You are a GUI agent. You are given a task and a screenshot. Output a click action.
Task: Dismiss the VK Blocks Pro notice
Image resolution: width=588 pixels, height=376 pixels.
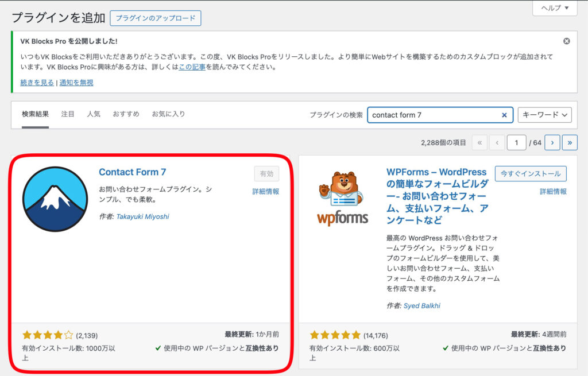tap(566, 41)
